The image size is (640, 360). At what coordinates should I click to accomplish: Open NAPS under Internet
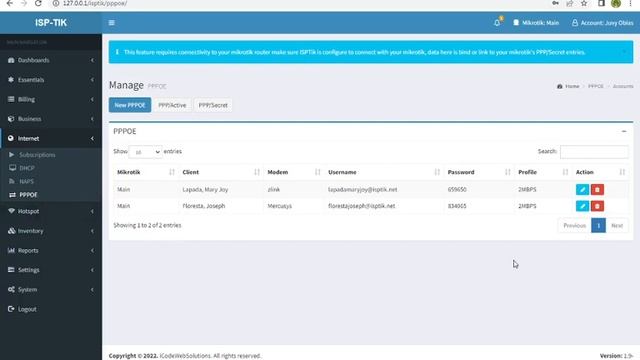point(27,181)
